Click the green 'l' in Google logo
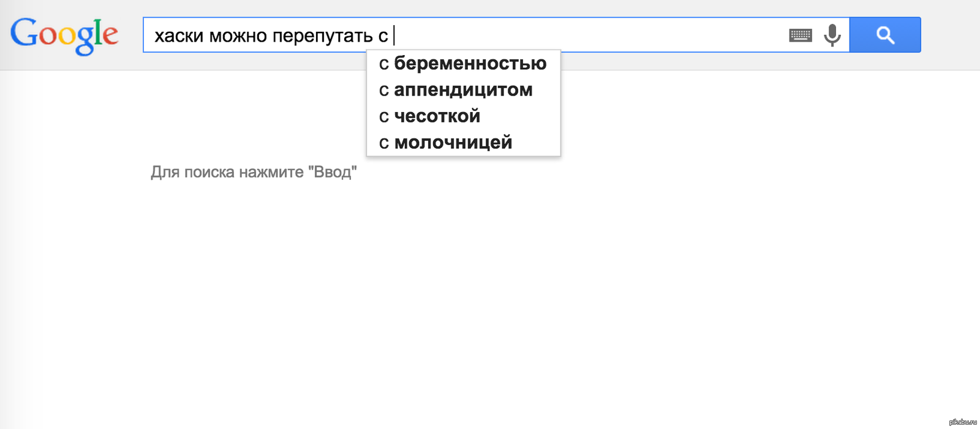The image size is (980, 429). pos(97,32)
